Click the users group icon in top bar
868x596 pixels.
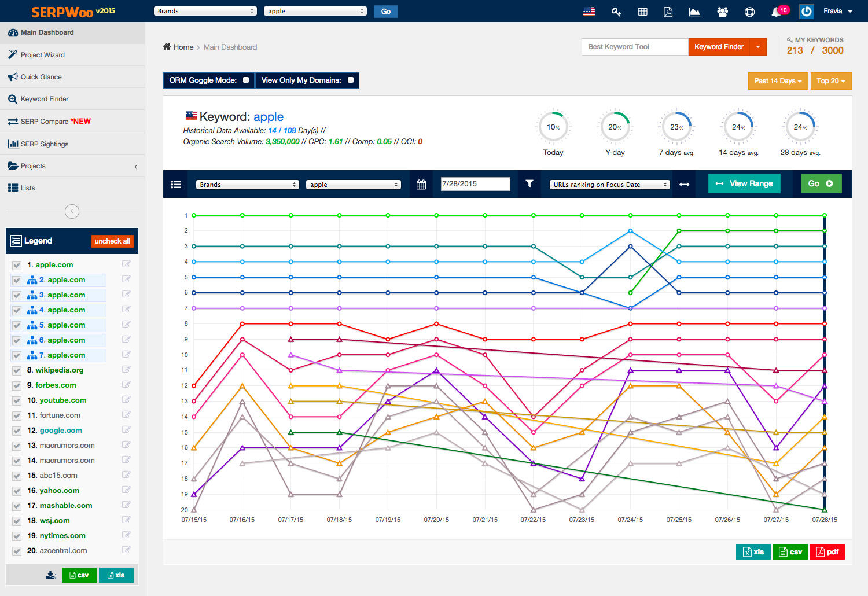pyautogui.click(x=722, y=12)
